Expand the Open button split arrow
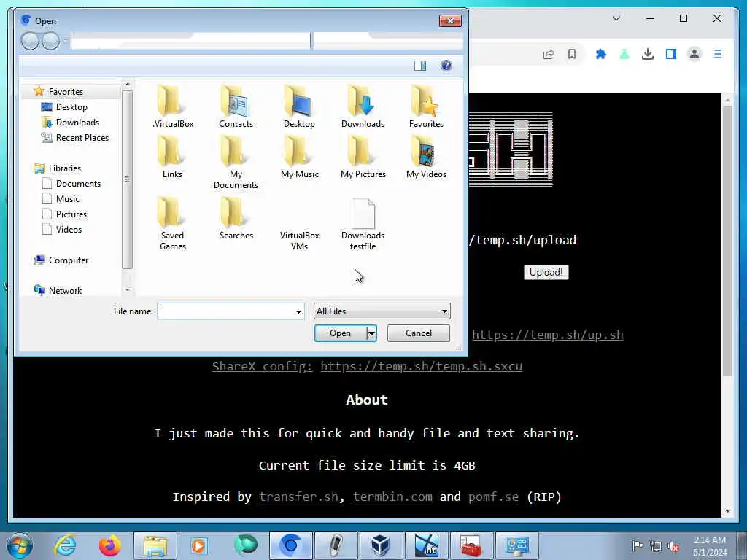 click(x=371, y=332)
